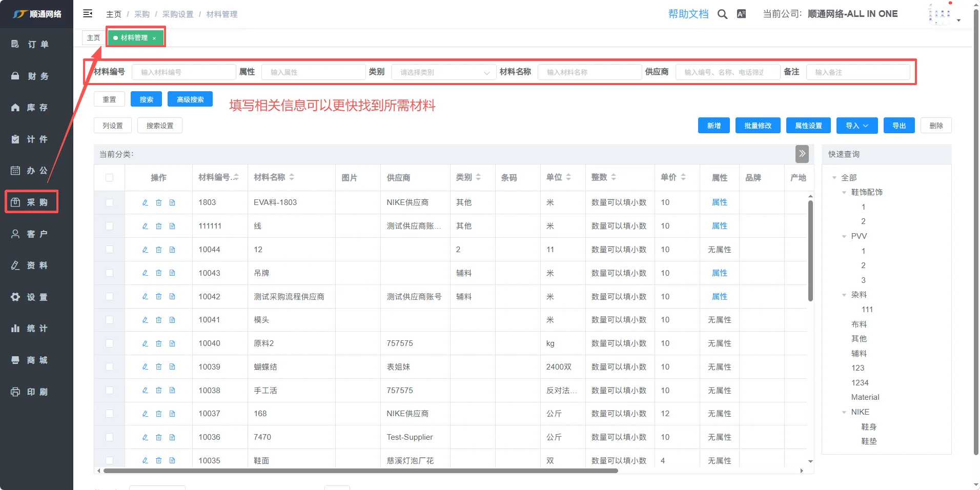Open the 财务 finance menu in sidebar
Viewport: 980px width, 490px height.
36,76
